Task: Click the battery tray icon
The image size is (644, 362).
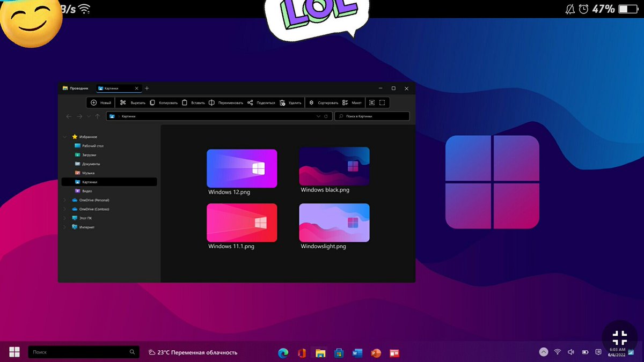Action: point(585,352)
